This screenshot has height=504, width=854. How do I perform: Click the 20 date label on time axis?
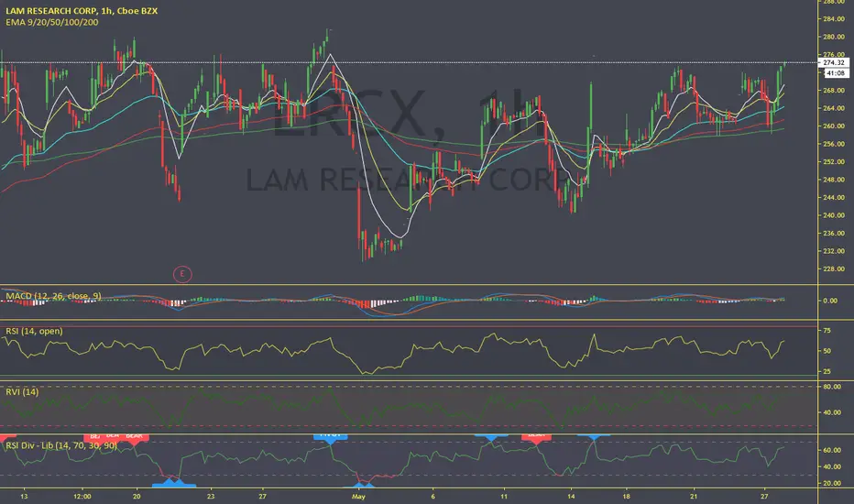coord(137,497)
